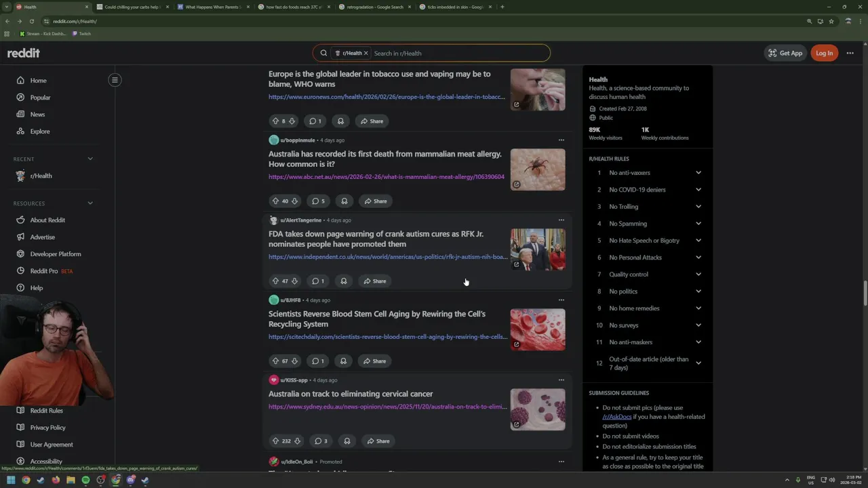The image size is (868, 488).
Task: Share the Europe tobacco post
Action: click(372, 121)
